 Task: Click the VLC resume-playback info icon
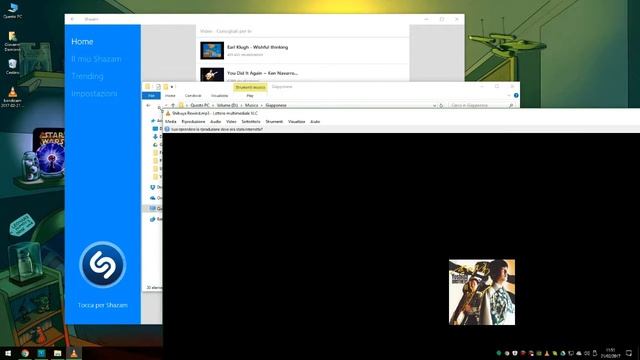(x=167, y=129)
